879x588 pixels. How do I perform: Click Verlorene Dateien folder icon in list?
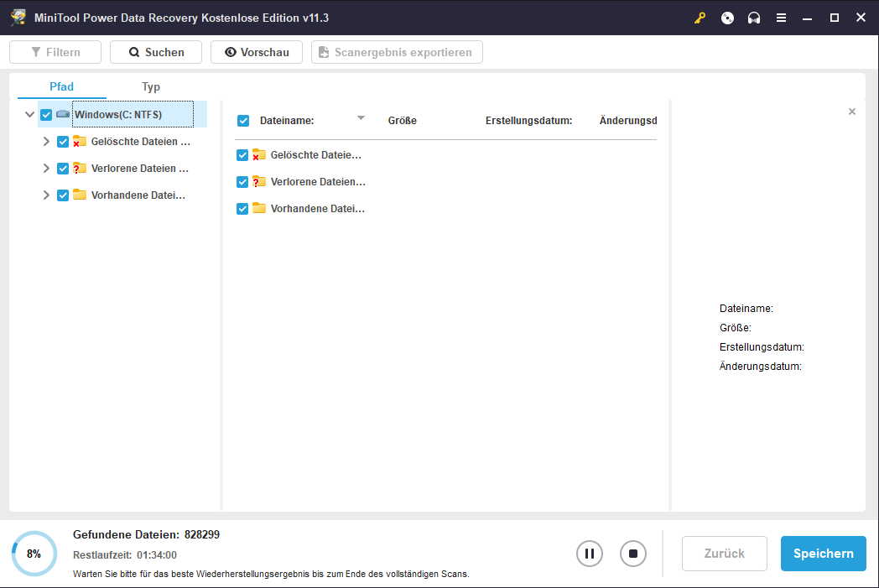pos(258,182)
